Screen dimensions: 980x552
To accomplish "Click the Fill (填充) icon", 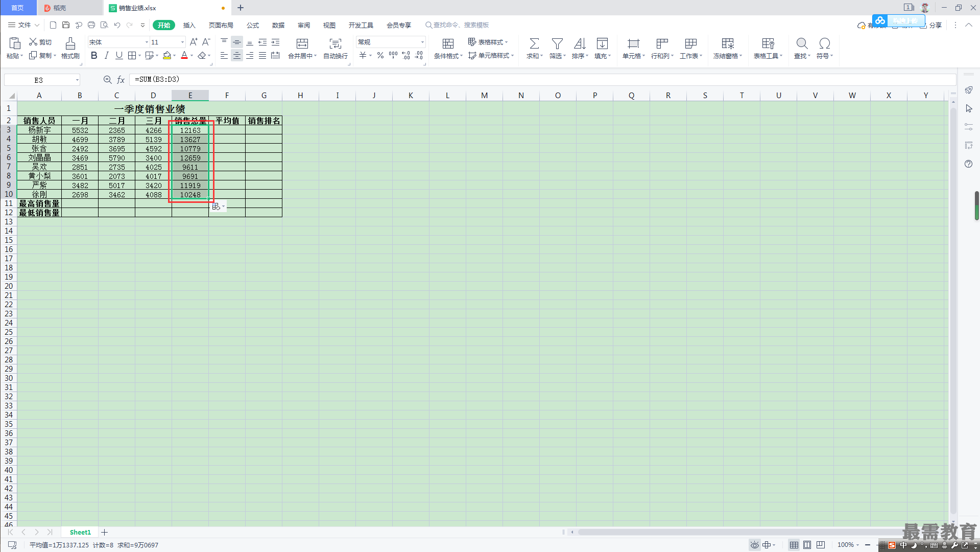I will point(602,43).
